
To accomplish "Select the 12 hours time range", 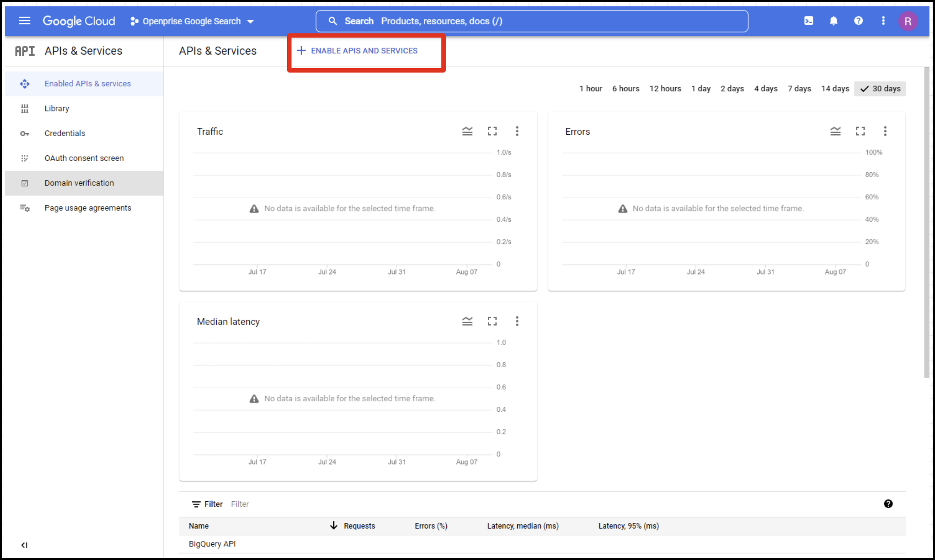I will (x=665, y=89).
